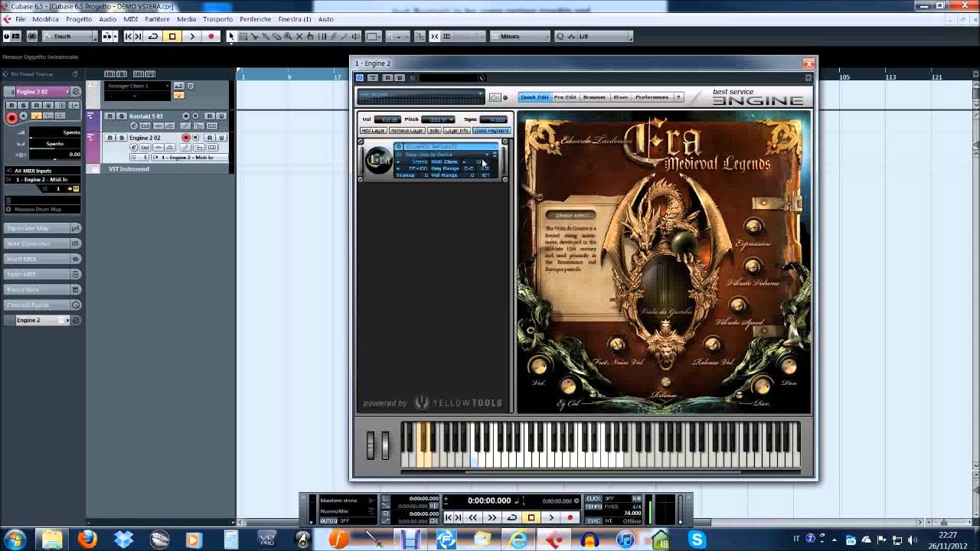
Task: Click transport panel Rewind button
Action: pyautogui.click(x=472, y=518)
